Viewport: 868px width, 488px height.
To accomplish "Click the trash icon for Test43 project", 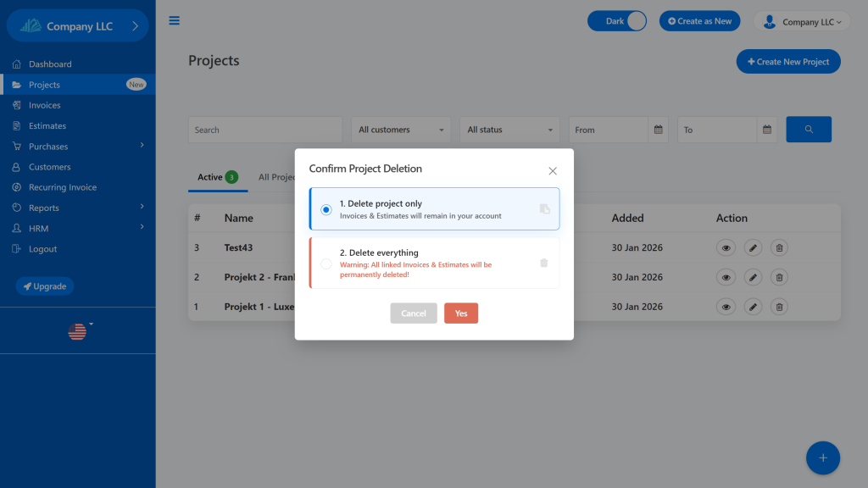I will click(x=780, y=248).
